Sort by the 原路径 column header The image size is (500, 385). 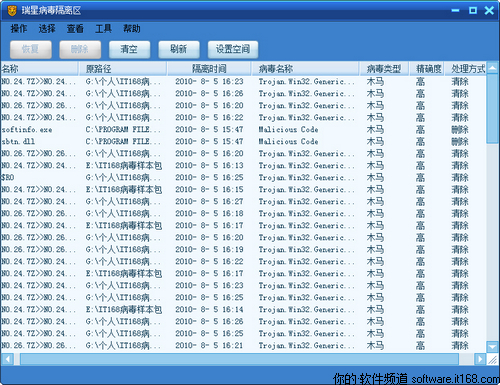coord(123,69)
